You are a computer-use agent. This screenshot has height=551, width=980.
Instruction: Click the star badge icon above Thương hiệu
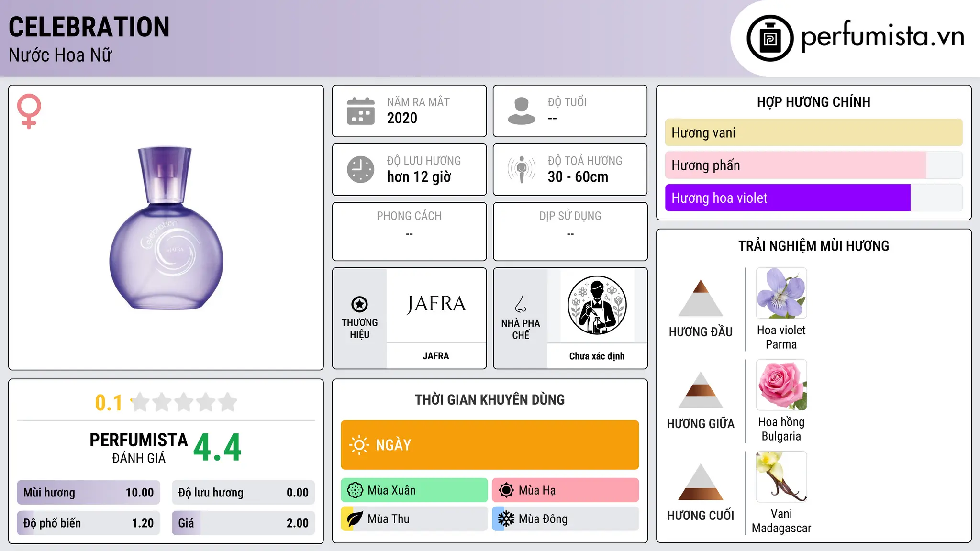point(359,304)
